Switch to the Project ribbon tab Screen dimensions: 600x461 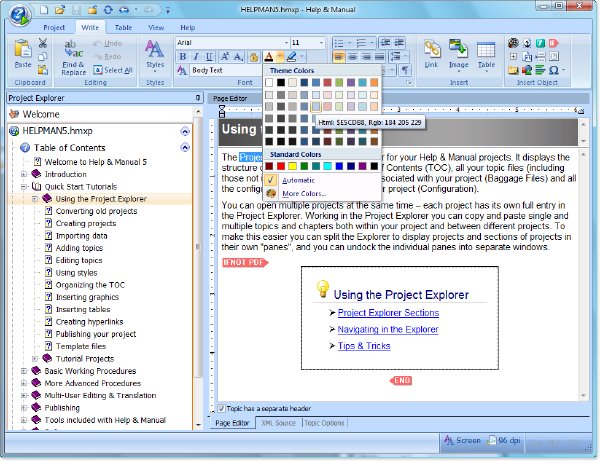[x=54, y=28]
